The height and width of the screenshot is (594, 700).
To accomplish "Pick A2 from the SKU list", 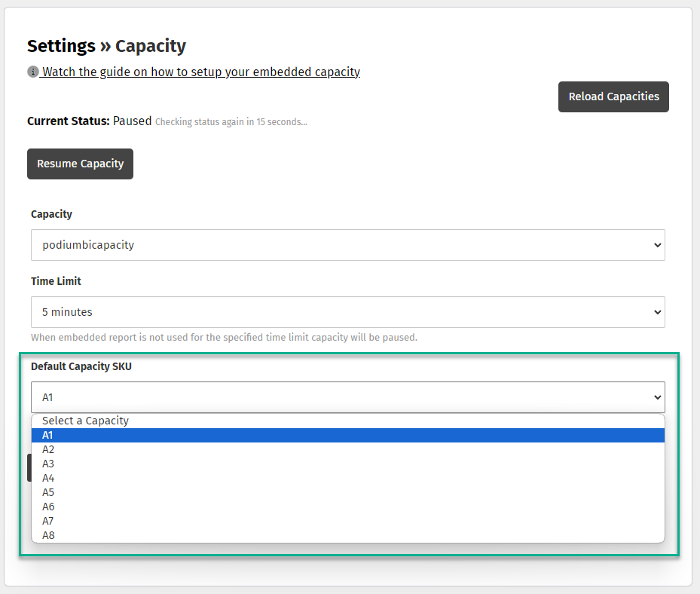I will click(48, 449).
